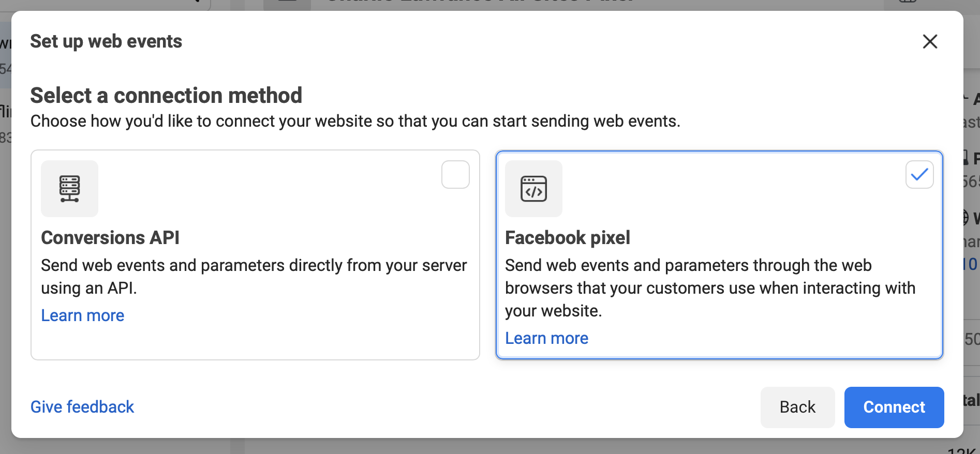The width and height of the screenshot is (980, 454).
Task: Click the blue Connect button
Action: (894, 407)
